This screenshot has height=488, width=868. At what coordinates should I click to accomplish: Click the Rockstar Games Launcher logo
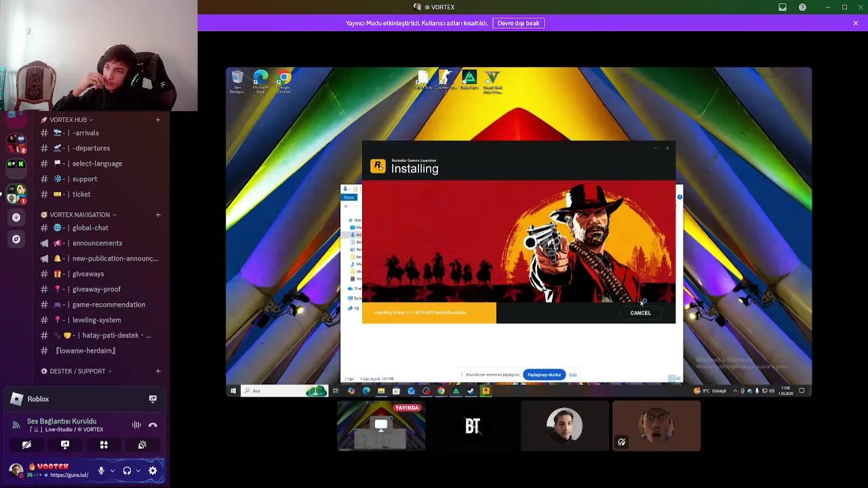click(x=378, y=167)
